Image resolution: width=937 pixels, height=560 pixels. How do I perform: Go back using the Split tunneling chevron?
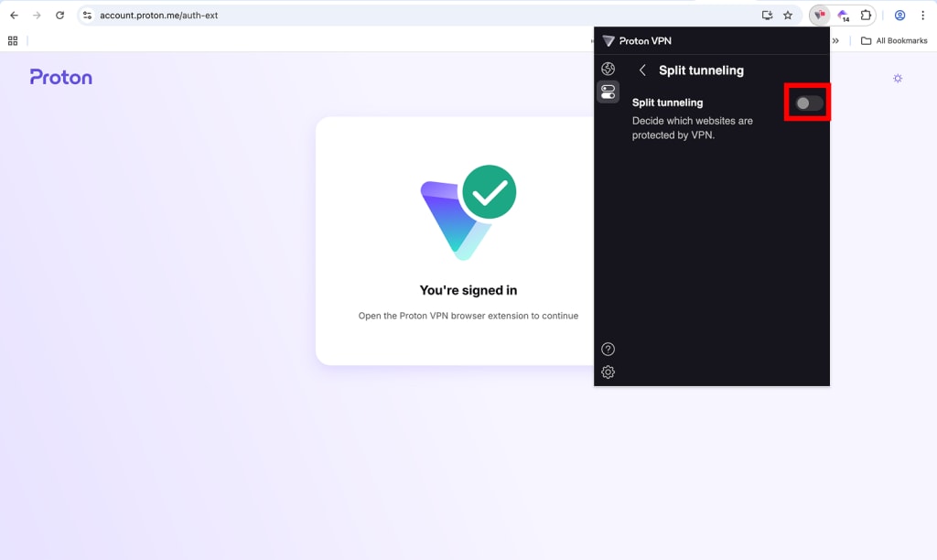[642, 70]
